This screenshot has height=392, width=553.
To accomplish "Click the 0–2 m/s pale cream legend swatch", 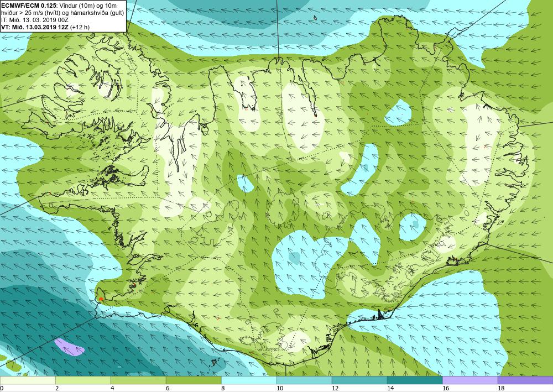I will pos(28,380).
